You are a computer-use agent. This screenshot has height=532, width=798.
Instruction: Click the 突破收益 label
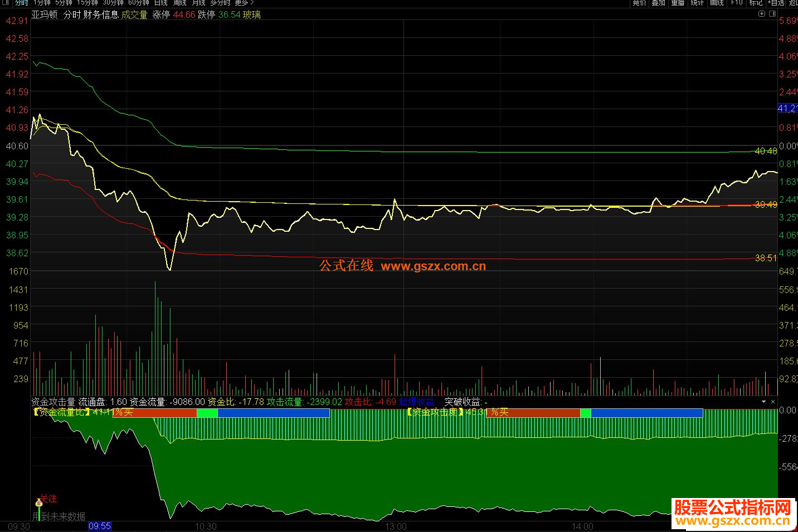(463, 402)
